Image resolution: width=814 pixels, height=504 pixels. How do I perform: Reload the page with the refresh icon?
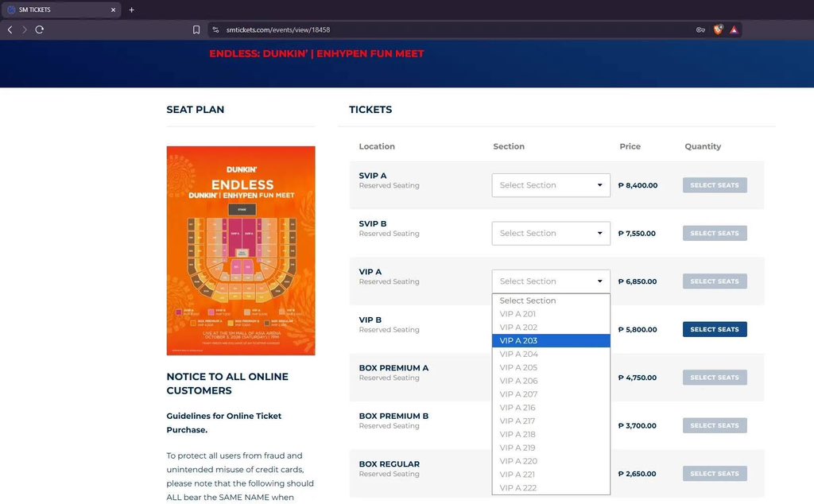[x=40, y=29]
